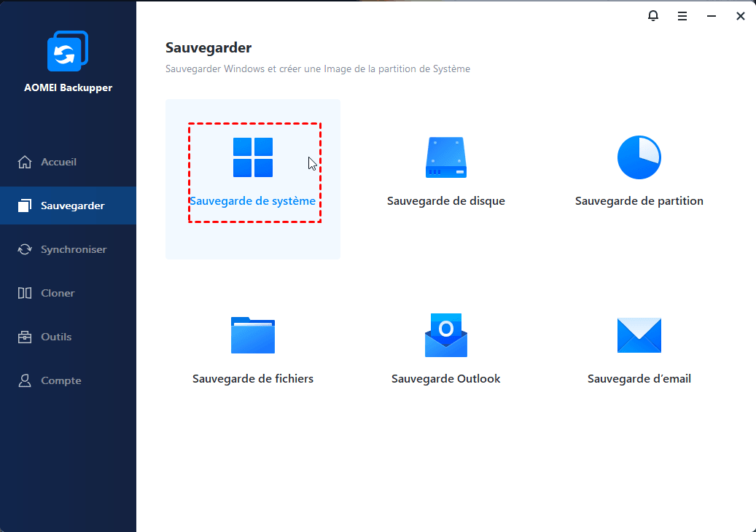The height and width of the screenshot is (532, 756).
Task: Open the notifications bell icon
Action: (652, 16)
